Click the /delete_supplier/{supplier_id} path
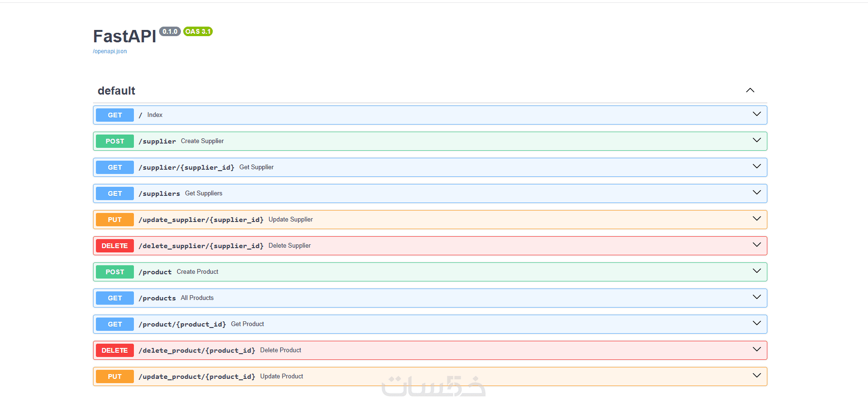 tap(201, 246)
